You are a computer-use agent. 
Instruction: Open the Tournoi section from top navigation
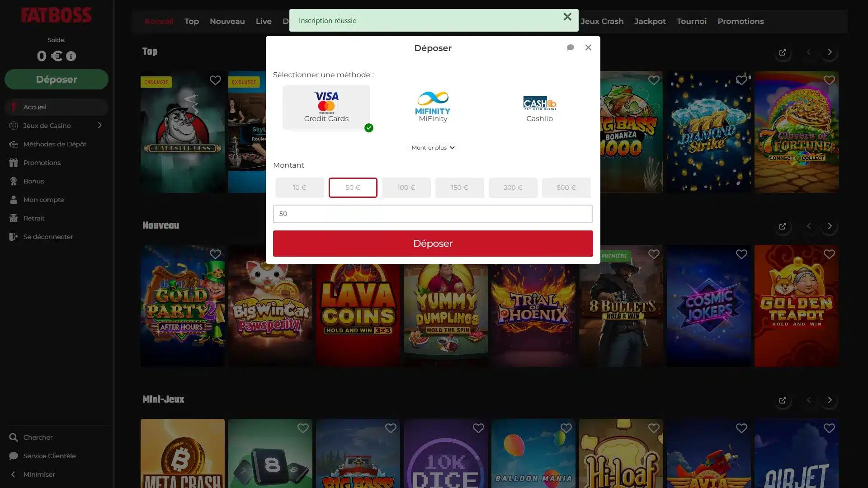(691, 21)
